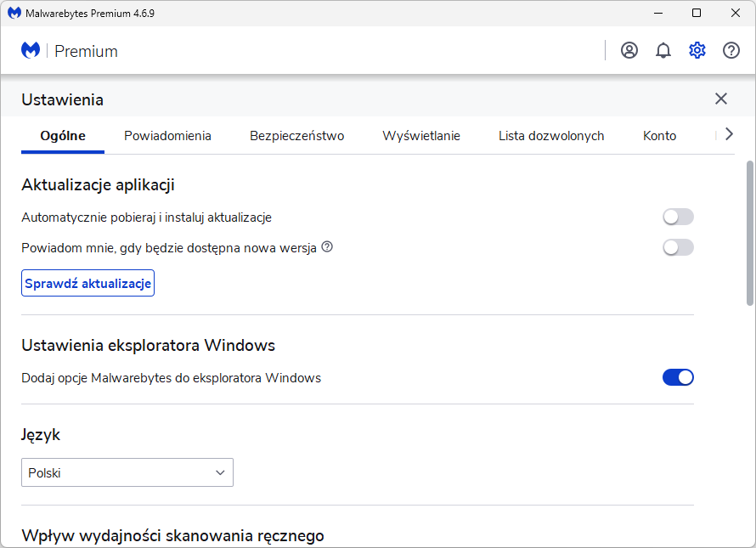The image size is (756, 548).
Task: Click the Sprawdź aktualizacje button
Action: (87, 283)
